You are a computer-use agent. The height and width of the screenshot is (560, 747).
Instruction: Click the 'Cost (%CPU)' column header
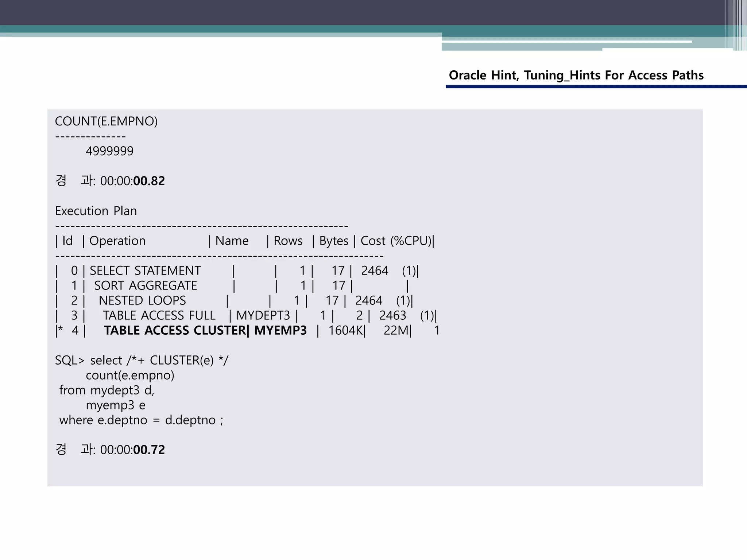pyautogui.click(x=396, y=241)
